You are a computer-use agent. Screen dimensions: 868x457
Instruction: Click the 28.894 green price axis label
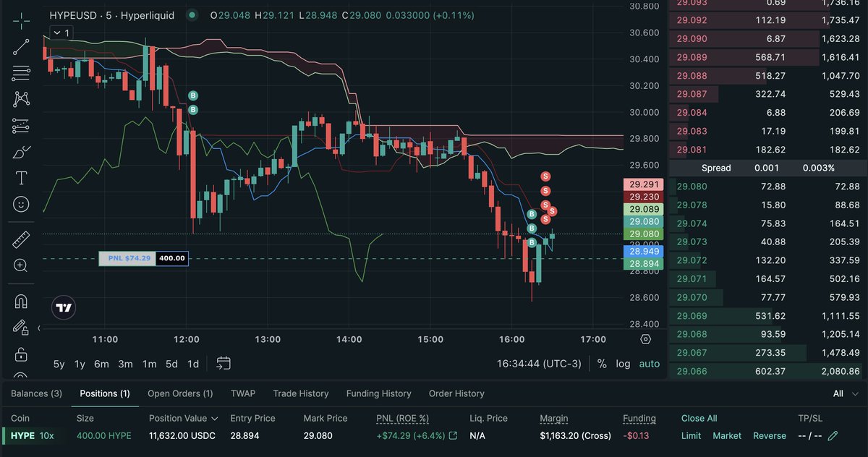(x=643, y=264)
